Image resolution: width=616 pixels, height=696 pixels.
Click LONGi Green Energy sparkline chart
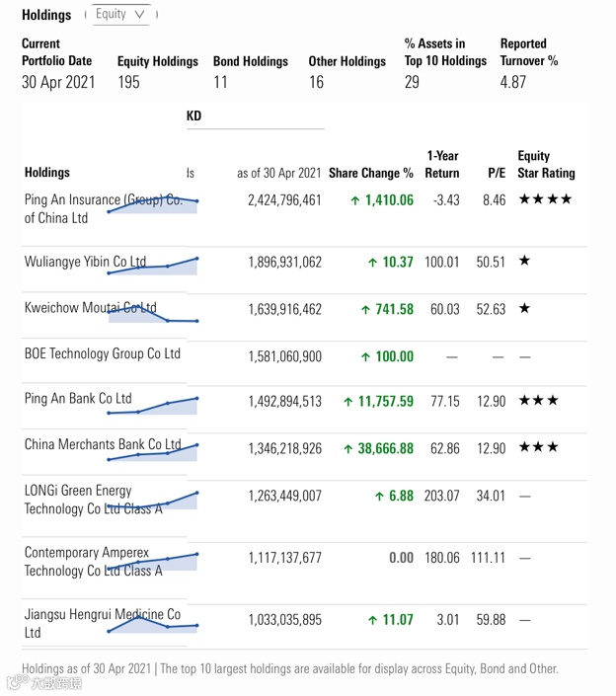point(153,500)
